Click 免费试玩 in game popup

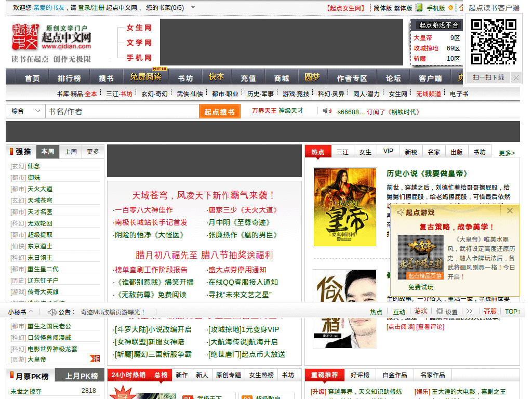point(421,287)
